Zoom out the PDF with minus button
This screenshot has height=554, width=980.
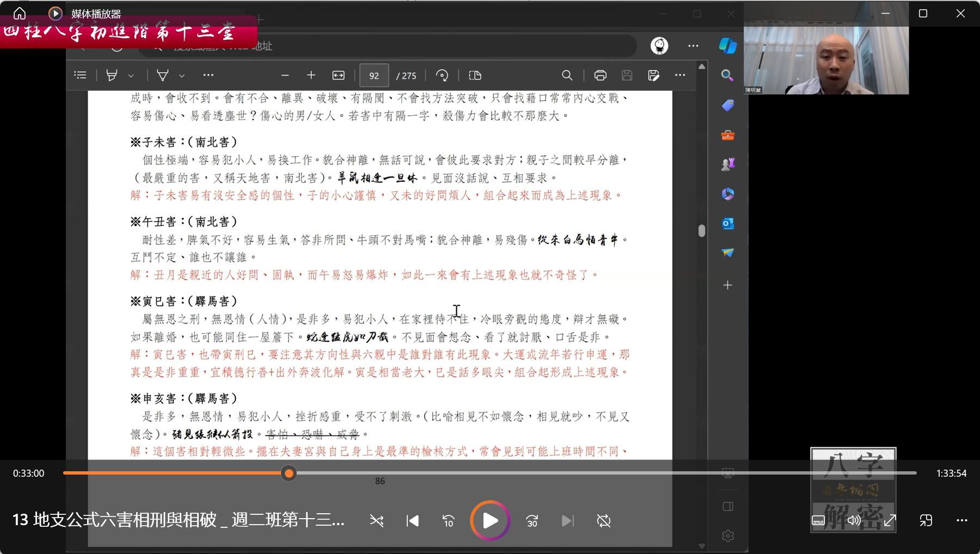285,75
